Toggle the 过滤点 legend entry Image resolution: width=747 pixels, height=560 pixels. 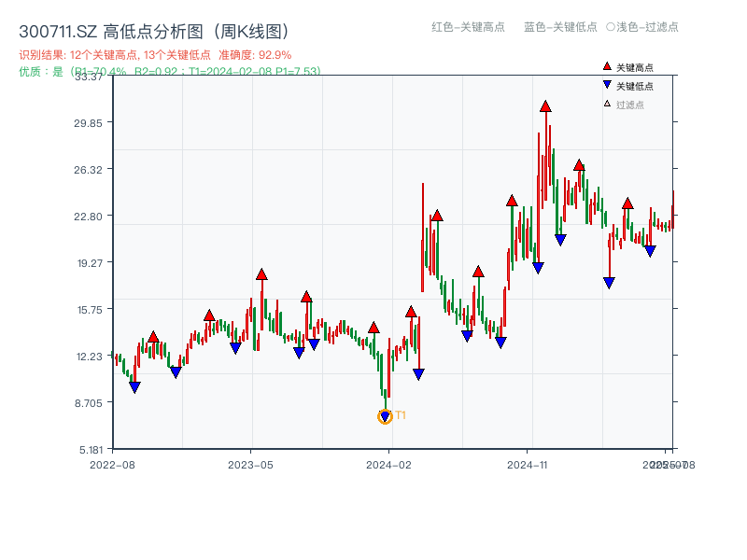click(x=624, y=105)
